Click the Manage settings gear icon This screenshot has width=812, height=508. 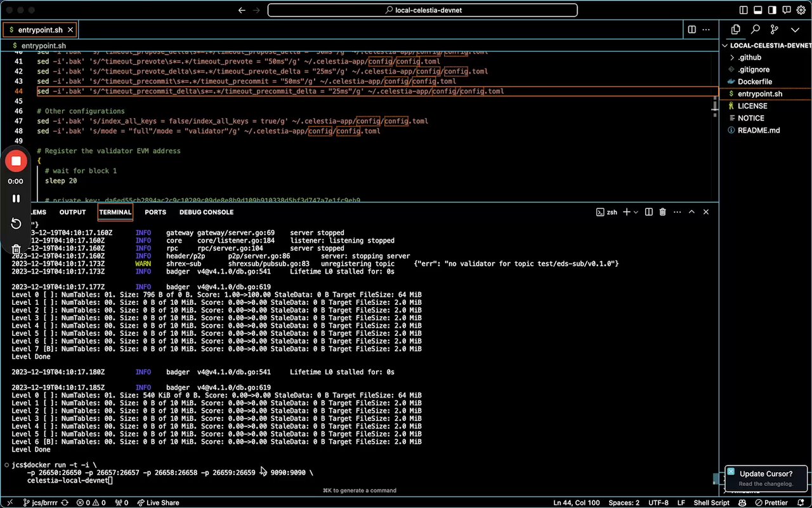coord(801,10)
